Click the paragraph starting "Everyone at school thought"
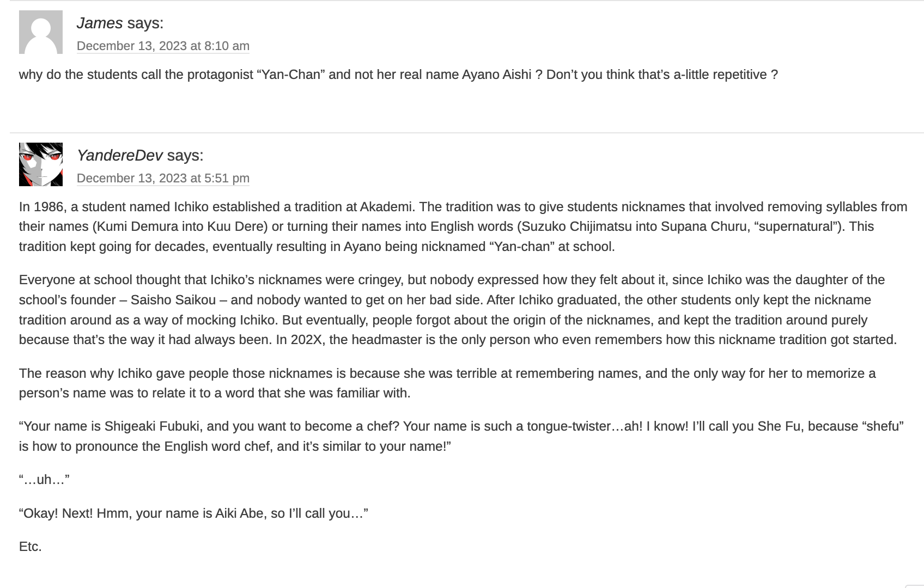This screenshot has height=588, width=924. point(458,310)
